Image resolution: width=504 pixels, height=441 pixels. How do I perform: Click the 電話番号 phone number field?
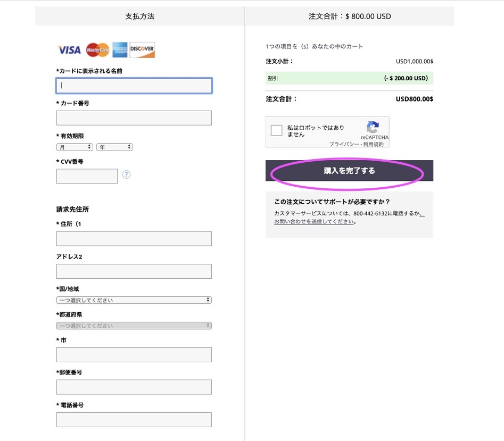tap(134, 420)
